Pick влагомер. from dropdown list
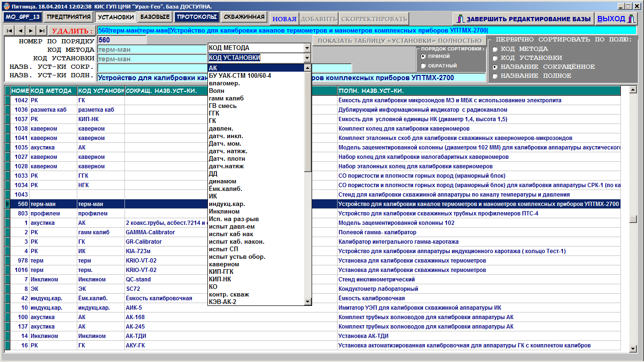The image size is (644, 362). (256, 83)
